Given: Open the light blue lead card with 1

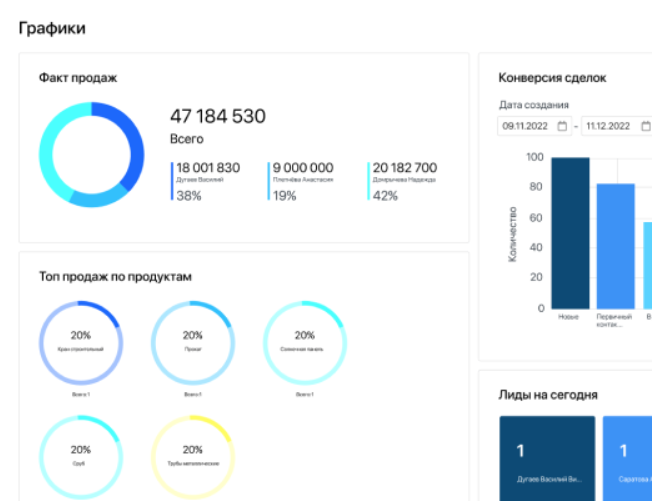Looking at the screenshot, I should pyautogui.click(x=627, y=459).
